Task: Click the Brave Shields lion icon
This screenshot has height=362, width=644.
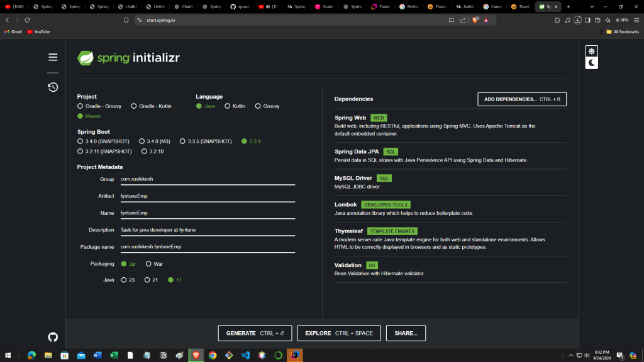Action: (475, 20)
